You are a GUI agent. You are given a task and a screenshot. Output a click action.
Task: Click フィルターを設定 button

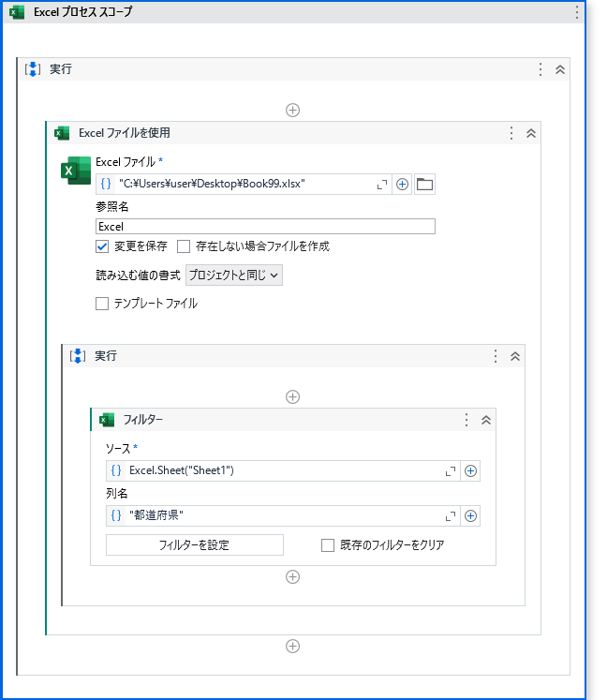pyautogui.click(x=195, y=545)
